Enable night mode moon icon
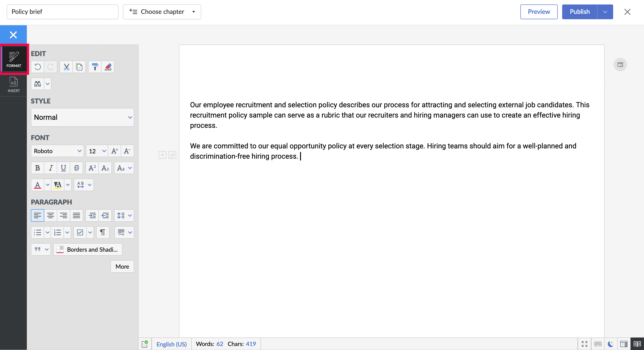This screenshot has width=644, height=350. click(x=610, y=344)
